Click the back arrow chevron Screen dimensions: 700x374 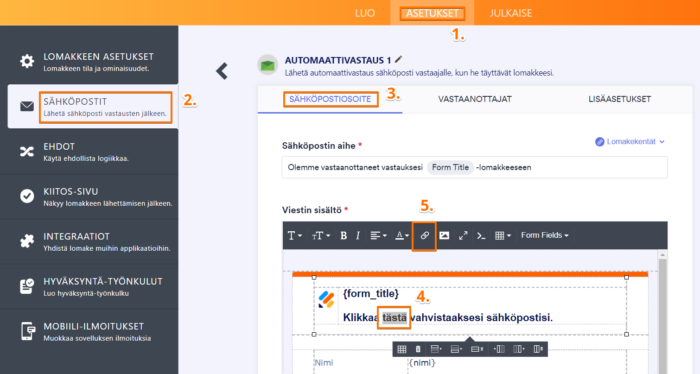point(222,71)
